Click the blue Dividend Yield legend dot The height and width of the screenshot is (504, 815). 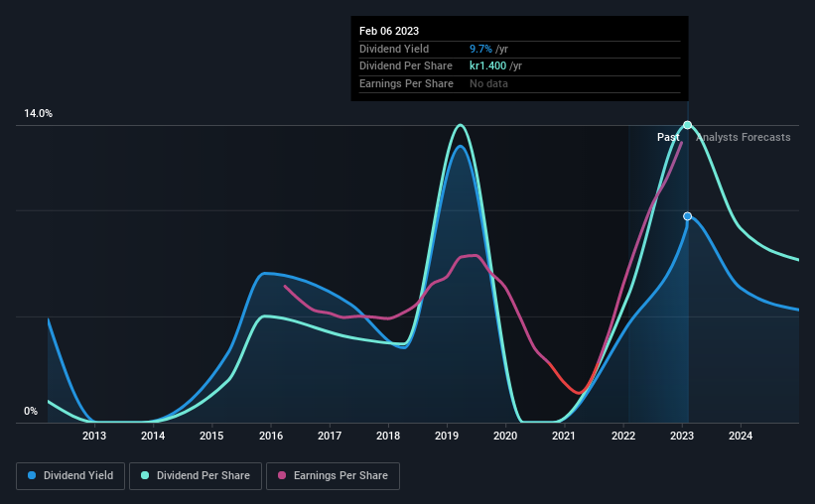tap(32, 475)
